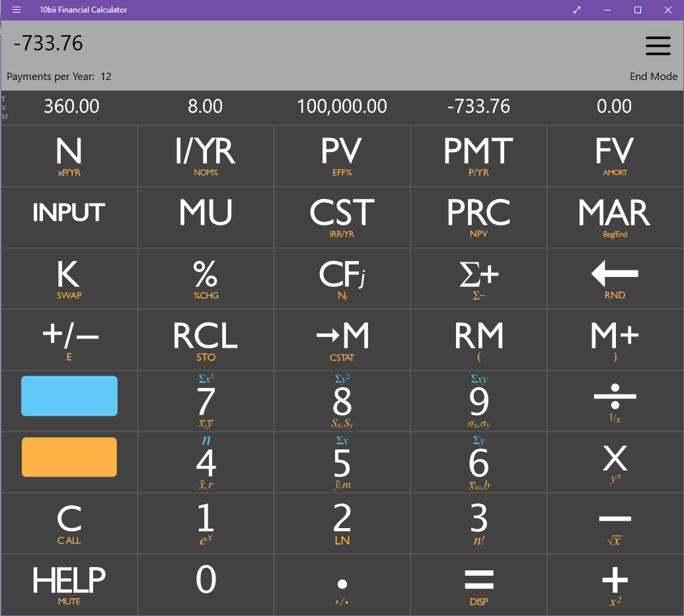
Task: Click the End Mode indicator
Action: pyautogui.click(x=654, y=77)
